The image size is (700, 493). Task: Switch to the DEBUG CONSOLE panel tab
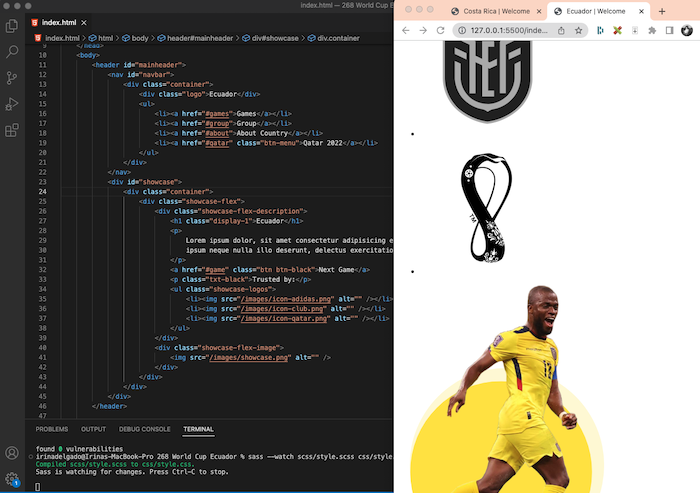pos(145,429)
